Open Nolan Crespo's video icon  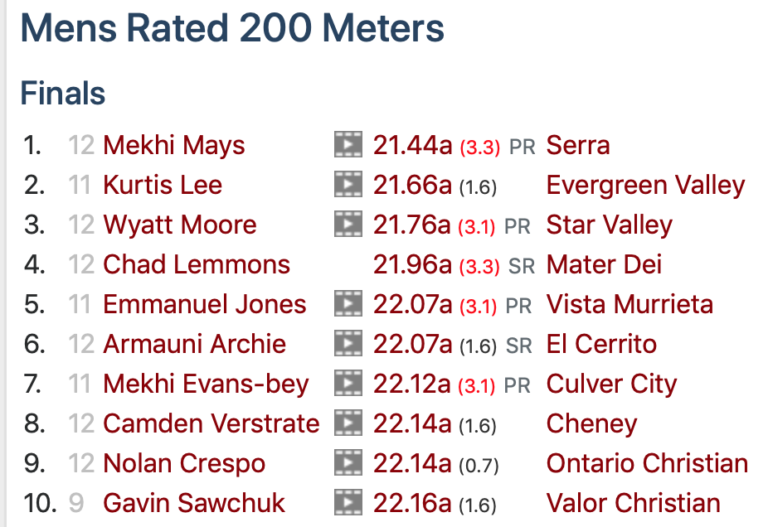[x=348, y=464]
